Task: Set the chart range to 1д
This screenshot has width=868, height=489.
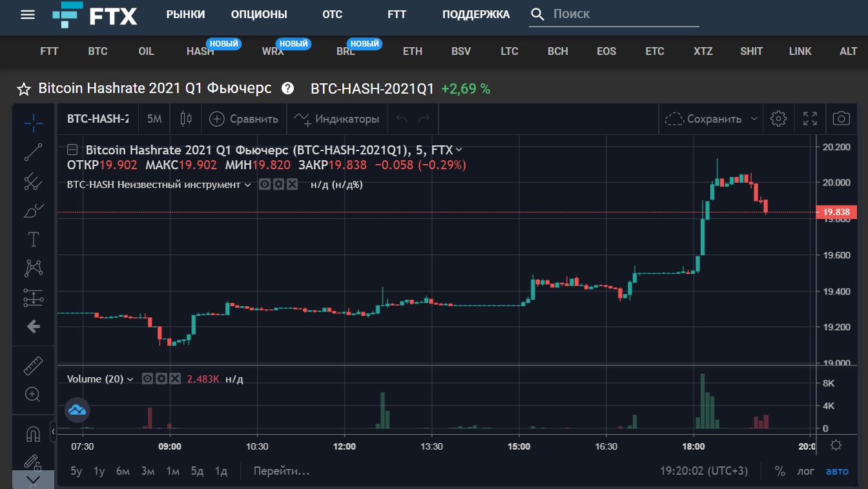Action: pos(221,471)
